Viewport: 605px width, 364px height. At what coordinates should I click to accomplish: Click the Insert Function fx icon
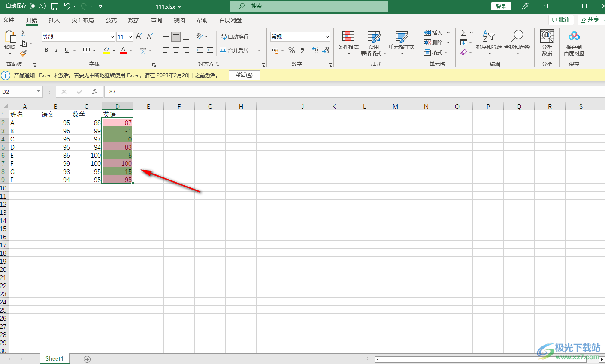click(95, 92)
